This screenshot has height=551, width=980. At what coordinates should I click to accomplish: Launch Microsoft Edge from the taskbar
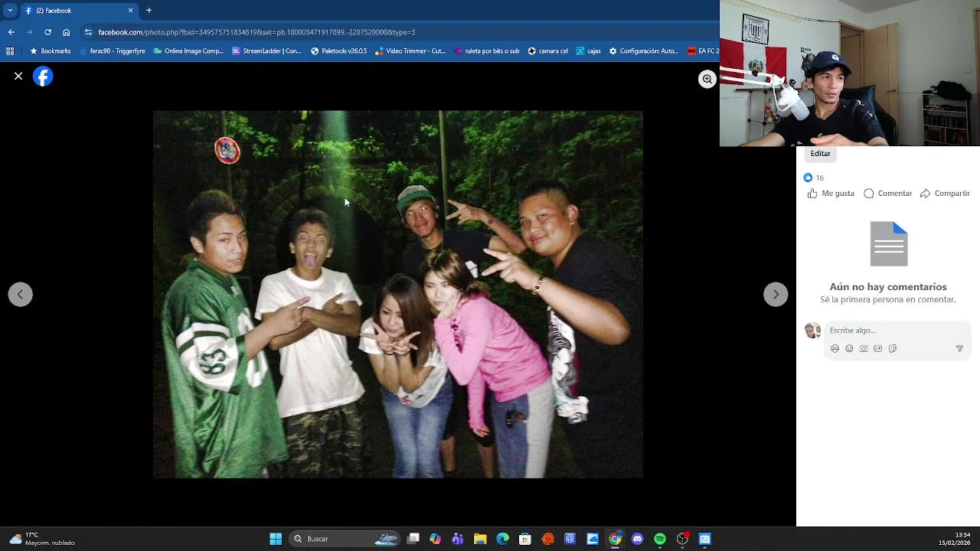point(502,539)
